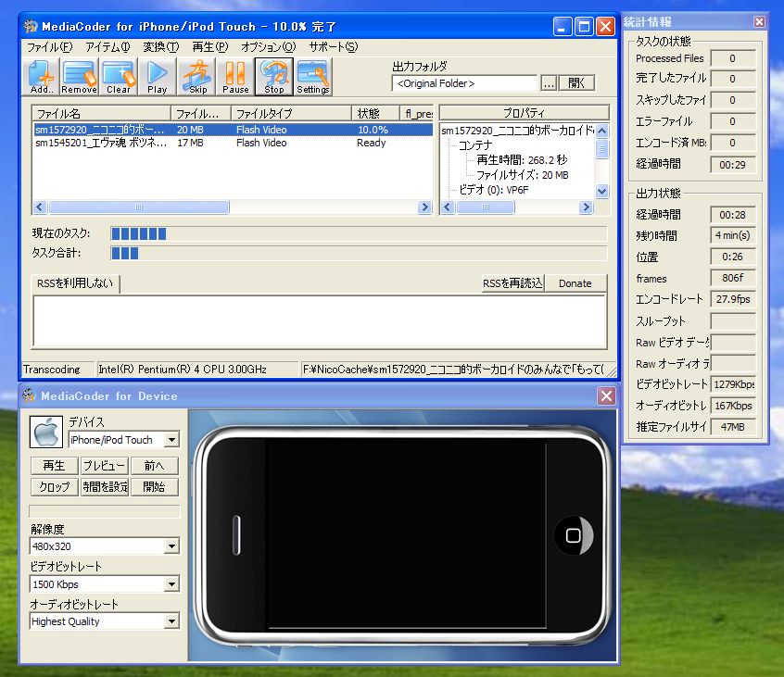Open the 変換(T) menu
The image size is (784, 677).
click(x=161, y=47)
